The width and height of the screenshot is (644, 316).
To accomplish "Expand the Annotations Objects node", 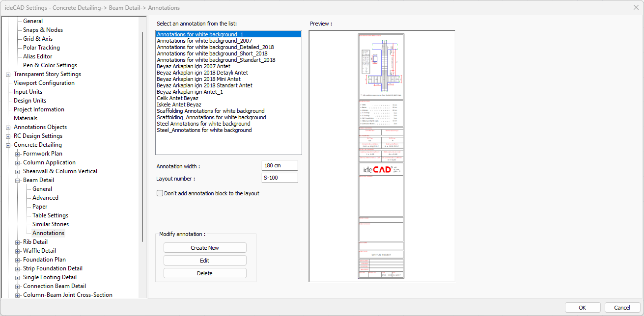I will coord(8,128).
